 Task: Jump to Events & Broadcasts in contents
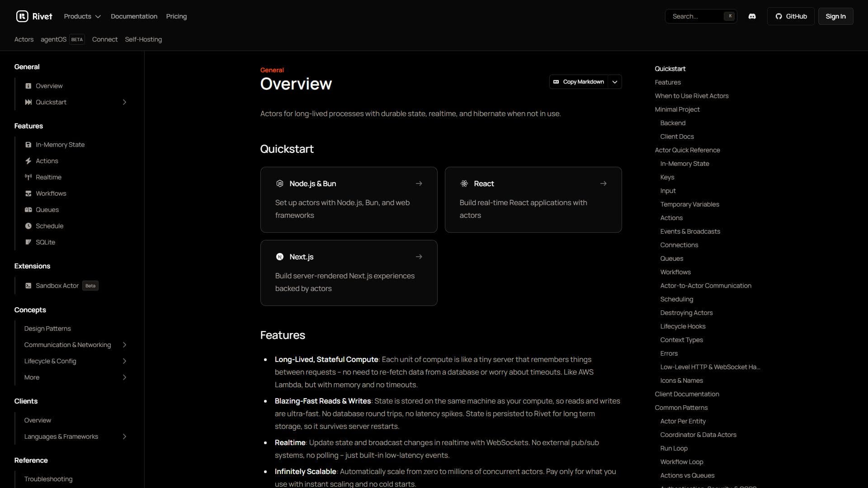tap(690, 231)
